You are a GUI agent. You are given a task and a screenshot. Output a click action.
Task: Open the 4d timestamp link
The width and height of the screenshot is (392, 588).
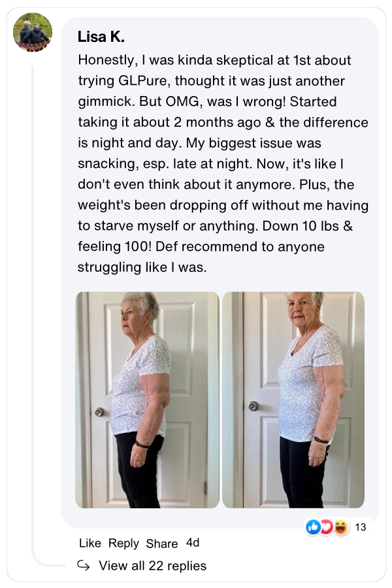pyautogui.click(x=192, y=543)
